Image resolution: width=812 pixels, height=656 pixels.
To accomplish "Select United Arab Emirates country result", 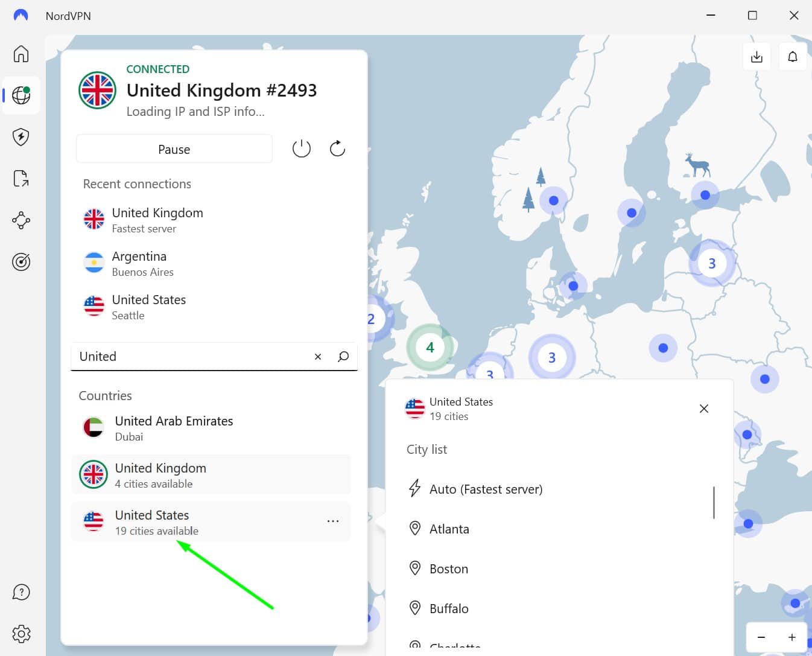I will click(x=211, y=428).
